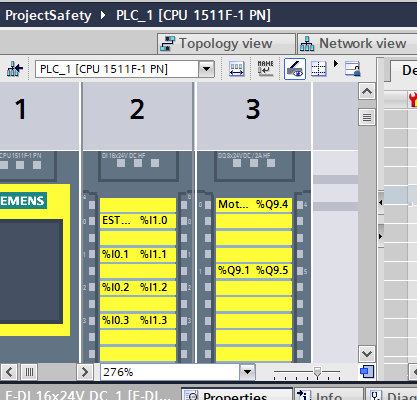Click the PLC_1 [CPU 1511F-1 PN] breadcrumb

pos(193,15)
